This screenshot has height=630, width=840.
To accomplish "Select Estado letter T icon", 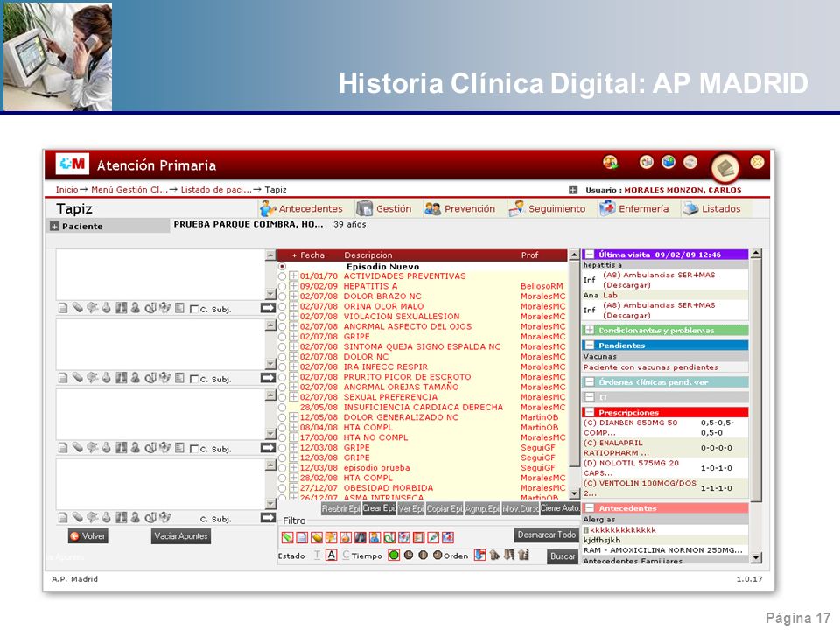I will (317, 555).
